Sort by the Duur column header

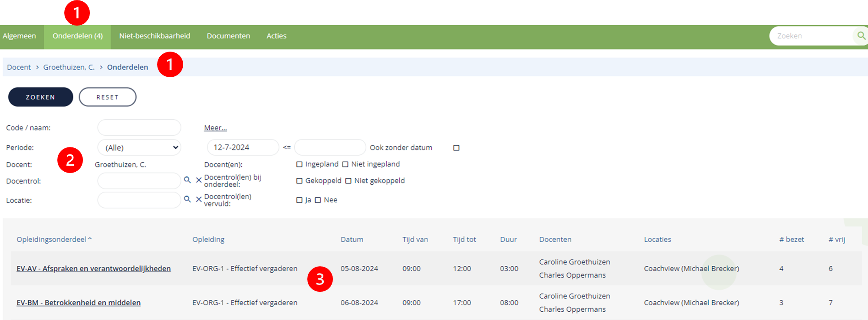(508, 239)
